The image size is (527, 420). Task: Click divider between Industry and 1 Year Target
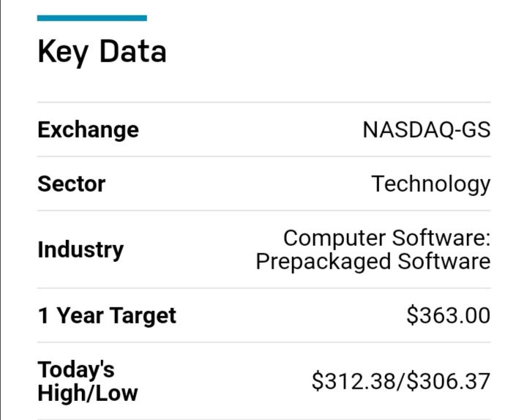click(263, 288)
